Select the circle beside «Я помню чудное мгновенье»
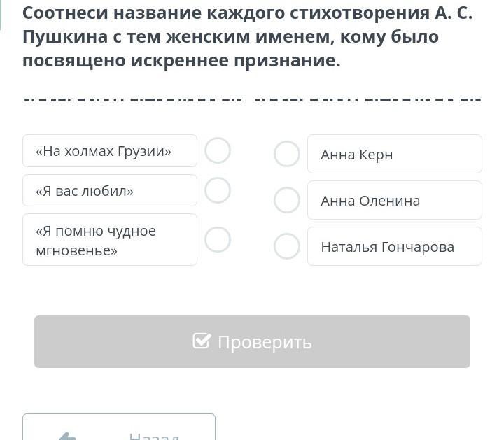The image size is (504, 440). pos(218,239)
